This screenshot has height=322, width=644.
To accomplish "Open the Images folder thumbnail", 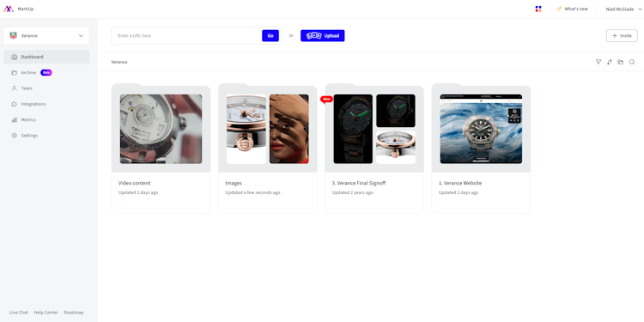I will [268, 129].
